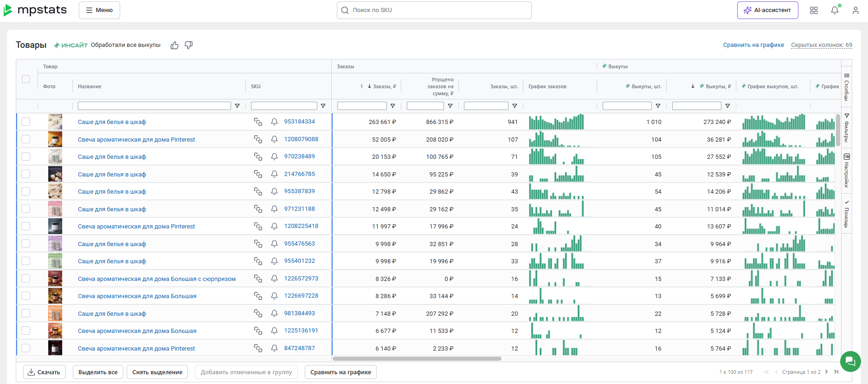This screenshot has height=384, width=868.
Task: Click the thumbs down insight icon
Action: 188,45
